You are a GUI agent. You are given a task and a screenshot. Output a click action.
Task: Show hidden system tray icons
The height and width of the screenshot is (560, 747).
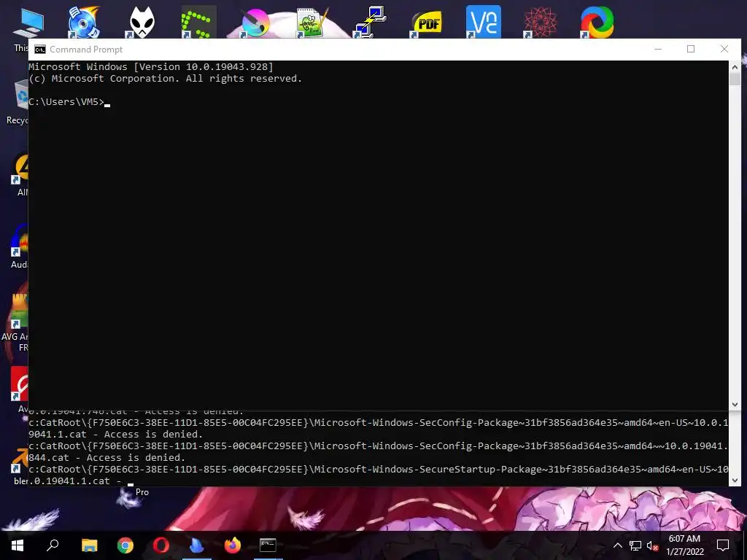click(617, 545)
